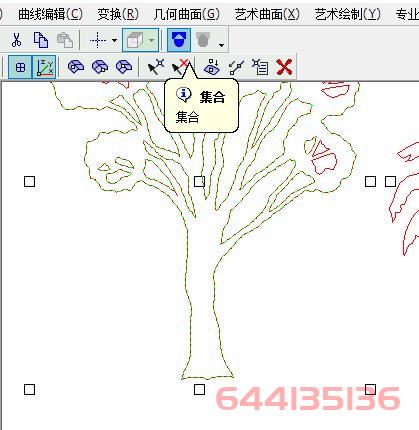Toggle the blue shield shape button
The height and width of the screenshot is (430, 419).
[x=179, y=40]
